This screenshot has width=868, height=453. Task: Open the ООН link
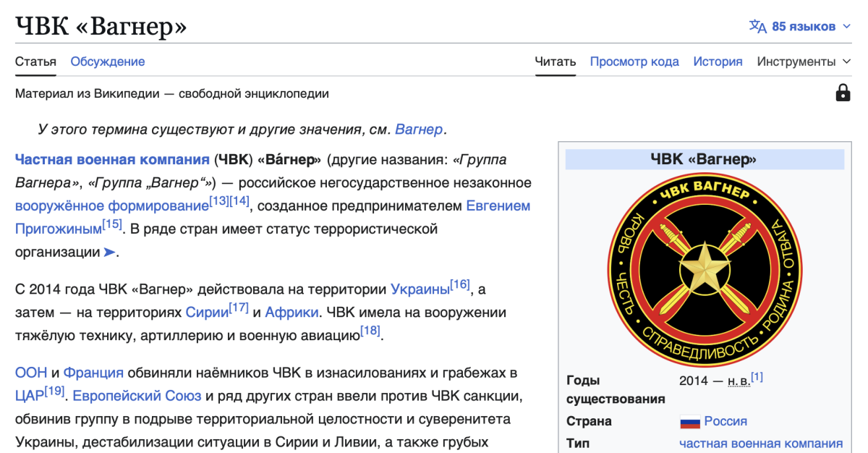point(31,373)
